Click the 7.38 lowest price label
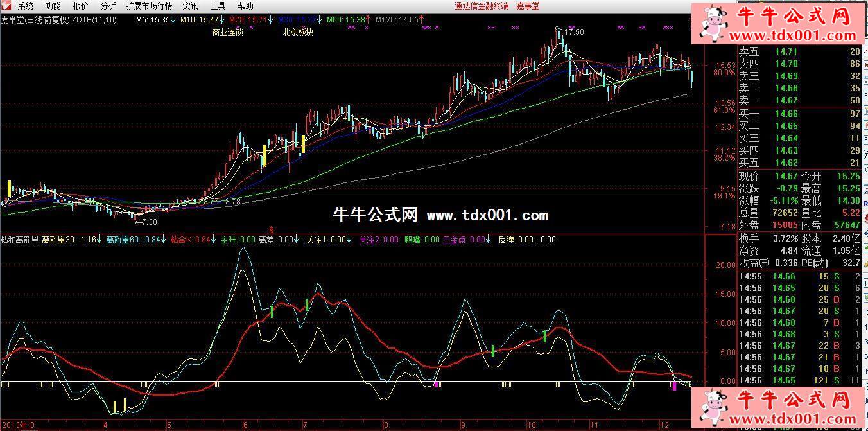 click(x=148, y=222)
